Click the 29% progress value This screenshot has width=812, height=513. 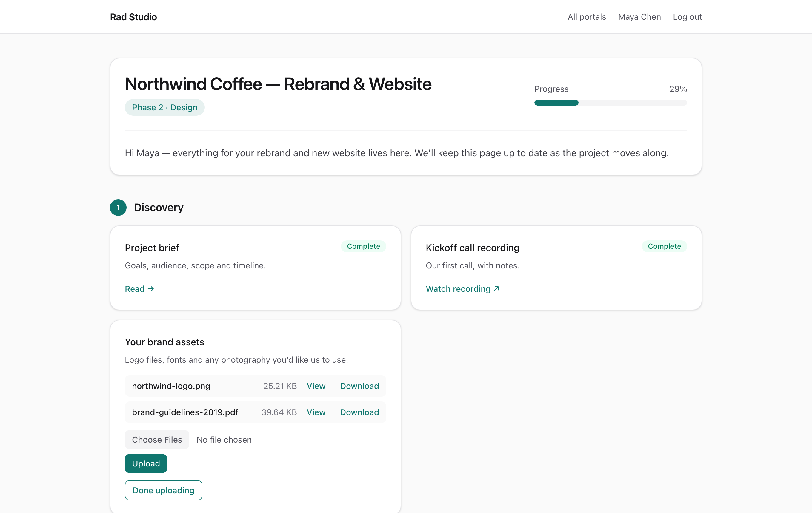pyautogui.click(x=678, y=89)
